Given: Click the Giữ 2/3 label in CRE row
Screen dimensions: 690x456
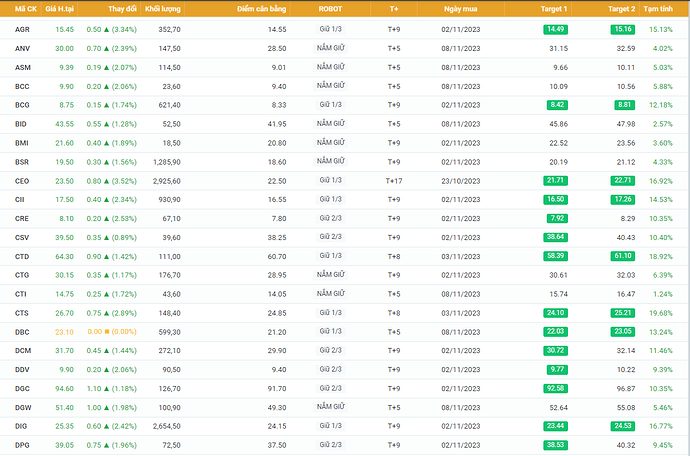Looking at the screenshot, I should pos(330,218).
